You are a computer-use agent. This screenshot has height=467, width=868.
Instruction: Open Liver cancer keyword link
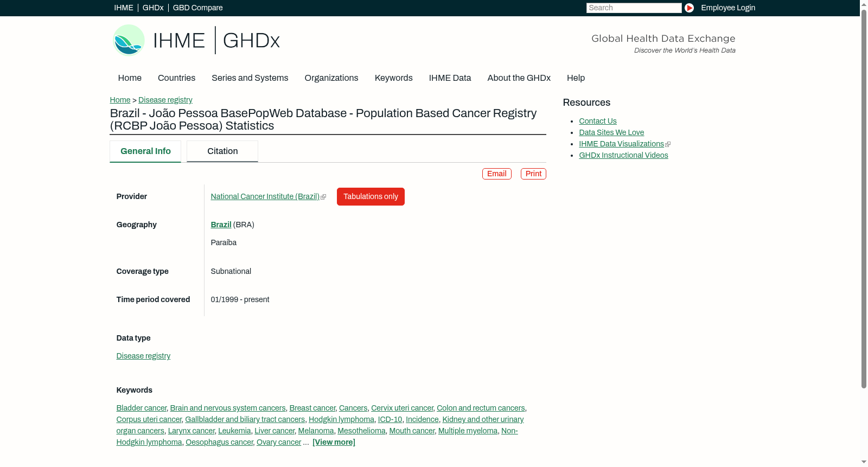click(275, 431)
